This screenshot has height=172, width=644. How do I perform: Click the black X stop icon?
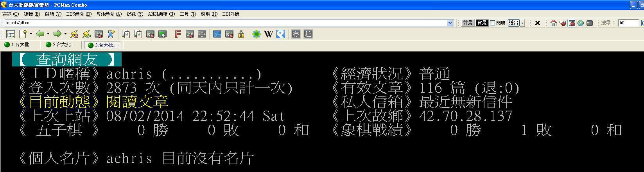[x=538, y=23]
